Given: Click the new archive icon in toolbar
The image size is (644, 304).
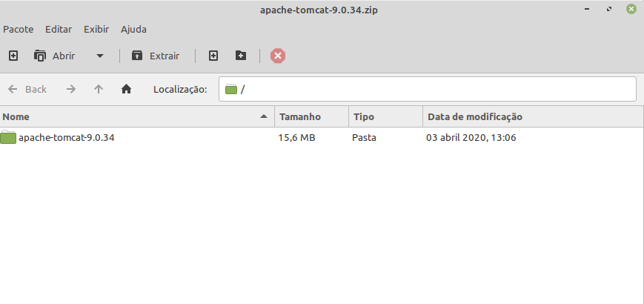Looking at the screenshot, I should point(13,56).
